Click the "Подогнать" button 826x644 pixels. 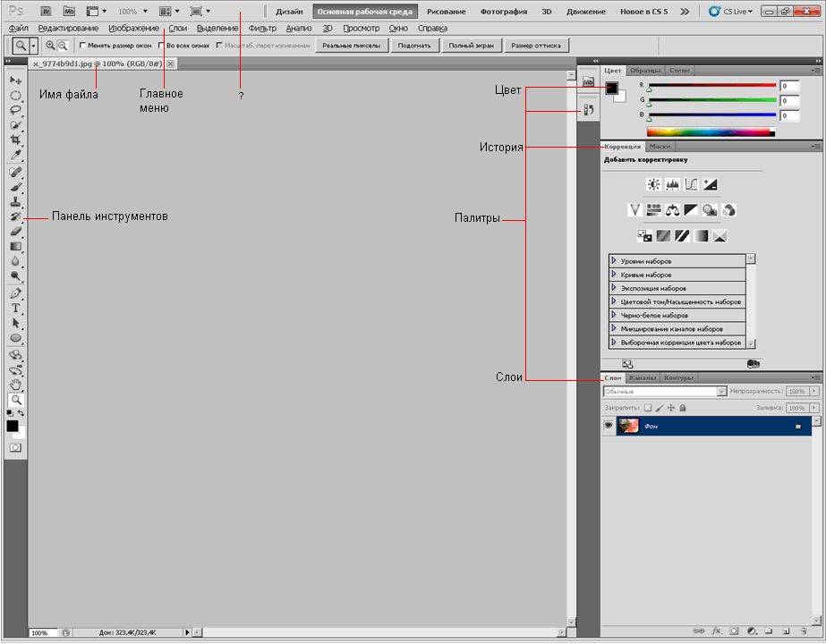coord(414,46)
